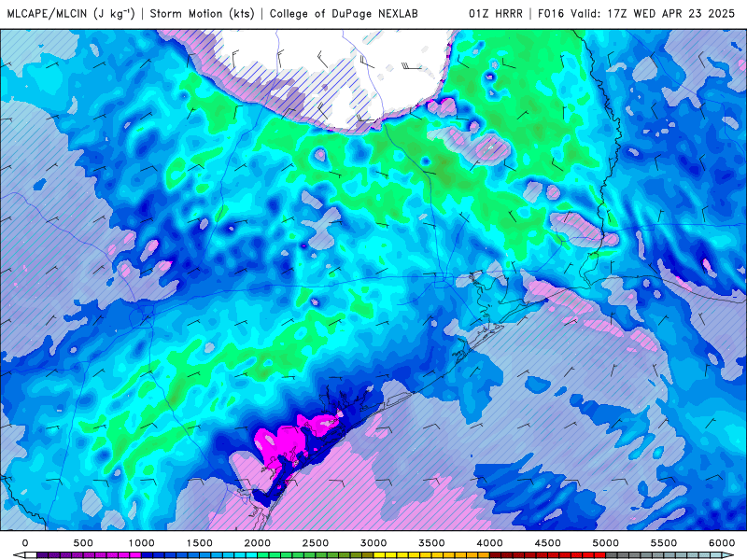Click the 2000 label on color scale
The height and width of the screenshot is (560, 747).
(258, 543)
